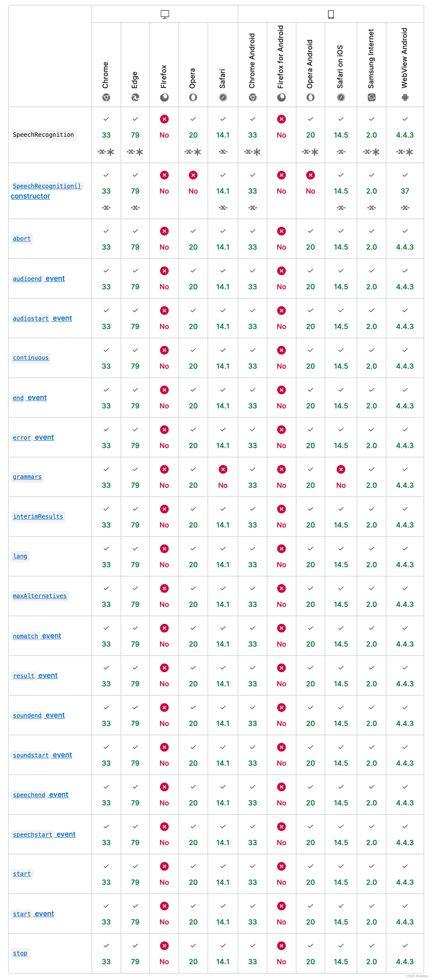Click the WebView Android robot icon
This screenshot has height=980, width=432.
[405, 98]
